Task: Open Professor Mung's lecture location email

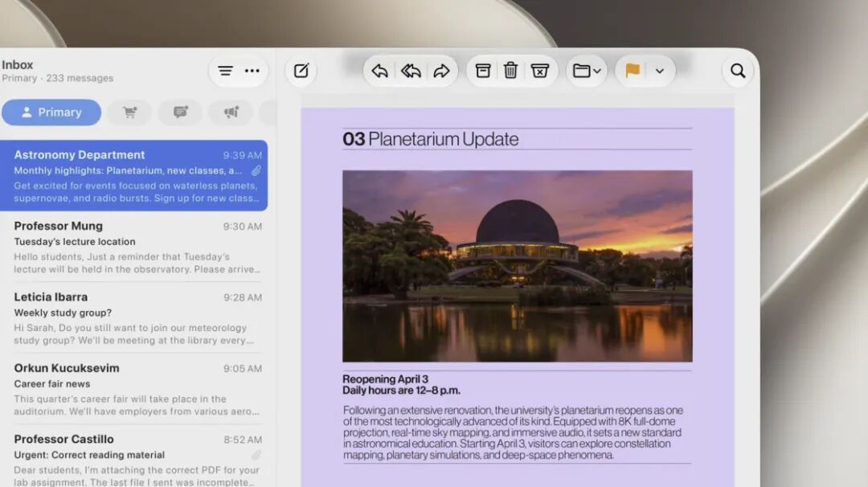Action: click(x=133, y=247)
